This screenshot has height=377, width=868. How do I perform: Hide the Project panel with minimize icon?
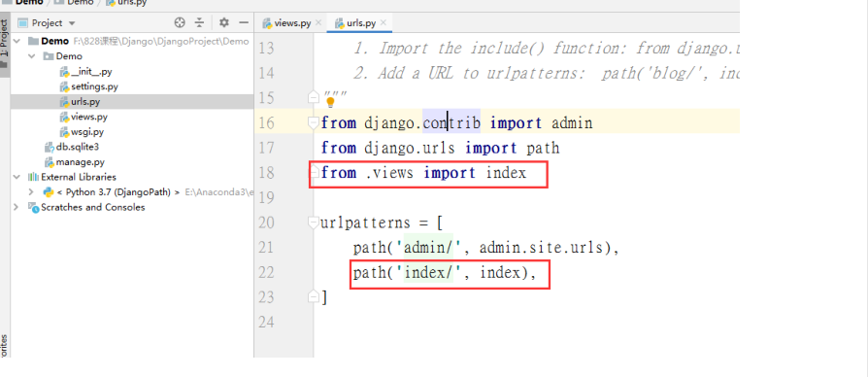[x=244, y=22]
